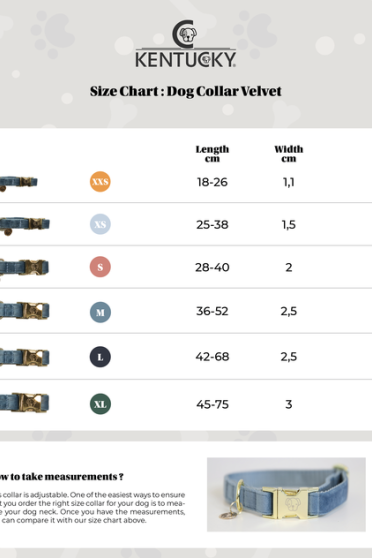Viewport: 372px width, 558px height.
Task: Click the width value 3 for XL
Action: (289, 404)
